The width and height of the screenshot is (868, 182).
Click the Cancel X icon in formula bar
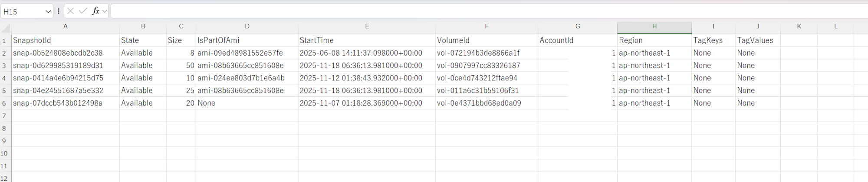[71, 11]
